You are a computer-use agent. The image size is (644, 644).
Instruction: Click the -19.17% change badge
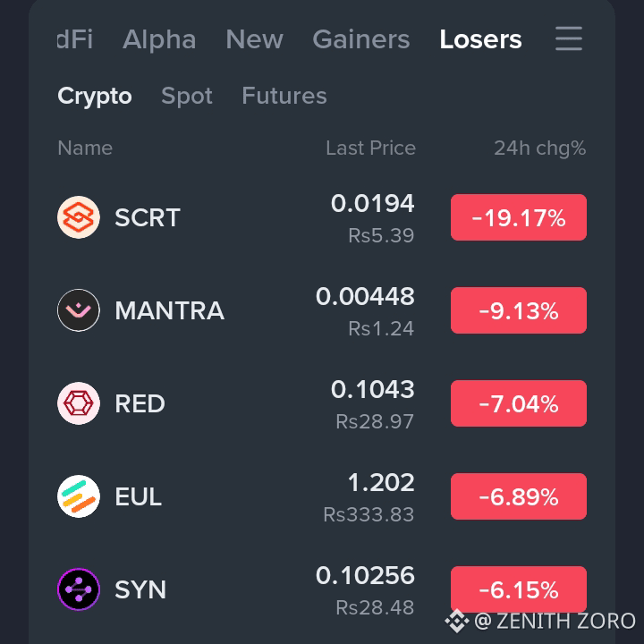click(518, 217)
